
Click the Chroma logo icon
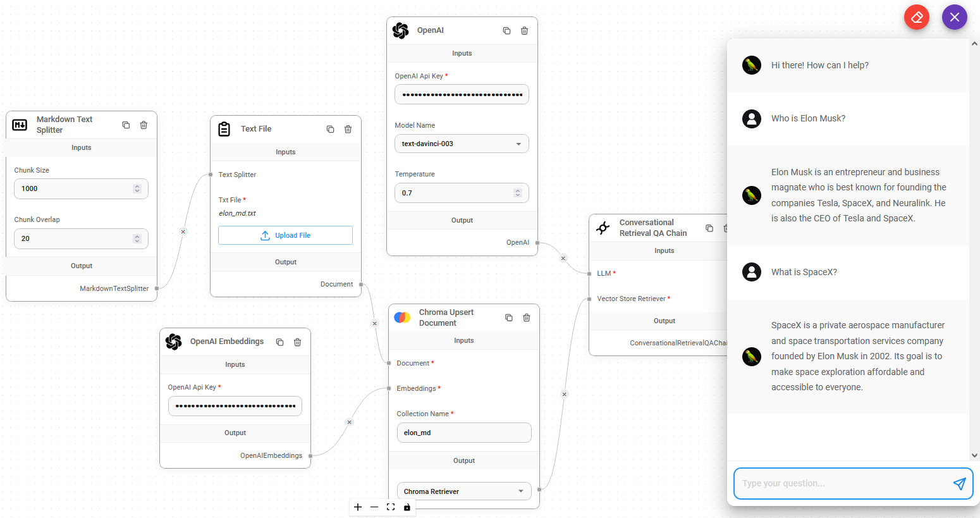[402, 318]
